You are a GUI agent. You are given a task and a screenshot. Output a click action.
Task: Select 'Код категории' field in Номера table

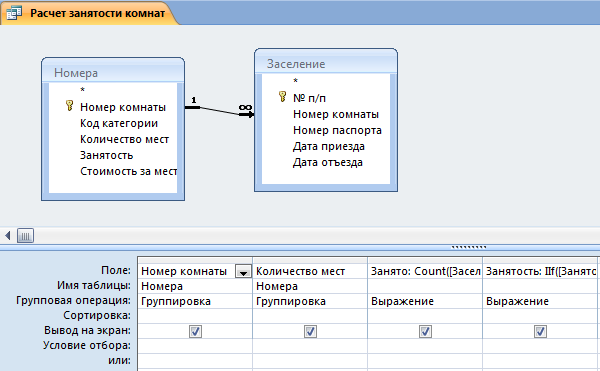pyautogui.click(x=119, y=124)
